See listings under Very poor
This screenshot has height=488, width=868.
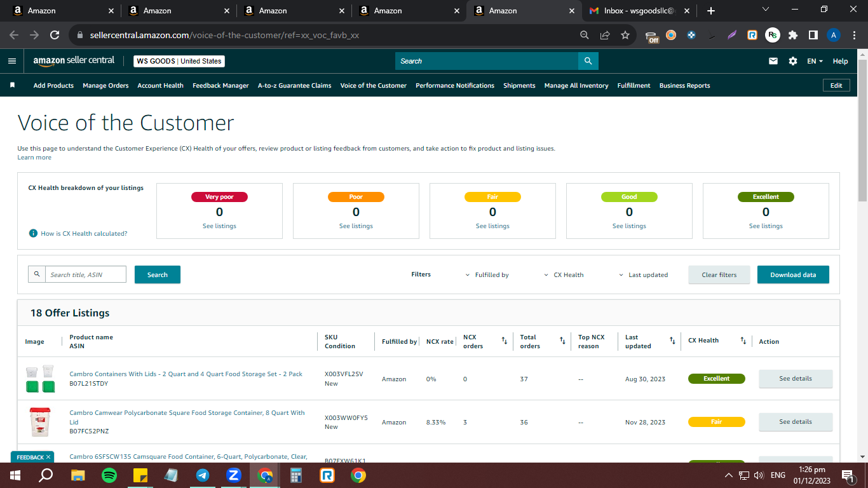[x=219, y=226]
